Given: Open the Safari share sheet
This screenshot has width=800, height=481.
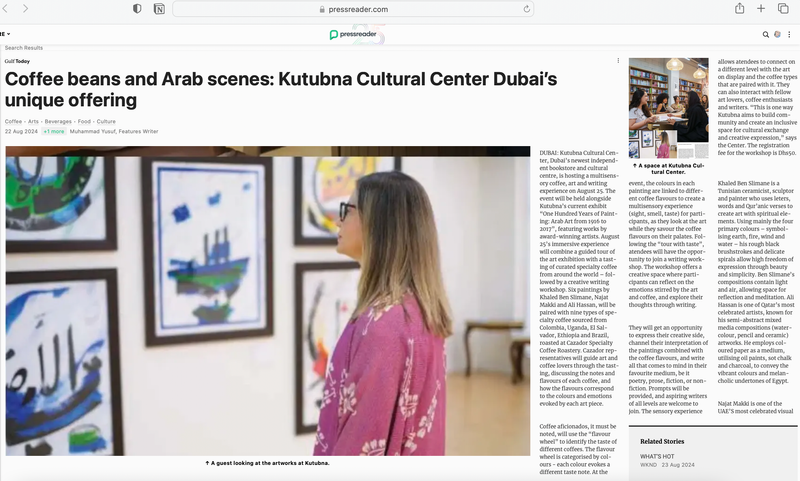Looking at the screenshot, I should tap(739, 8).
